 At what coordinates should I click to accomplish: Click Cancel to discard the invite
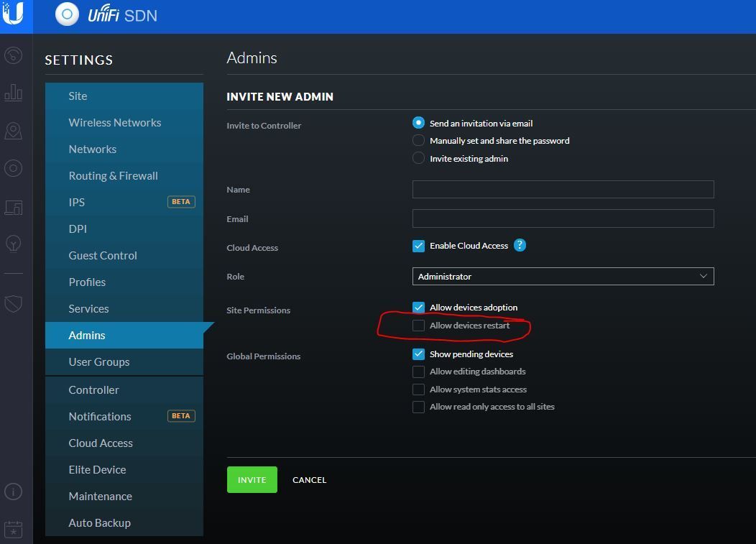click(309, 480)
